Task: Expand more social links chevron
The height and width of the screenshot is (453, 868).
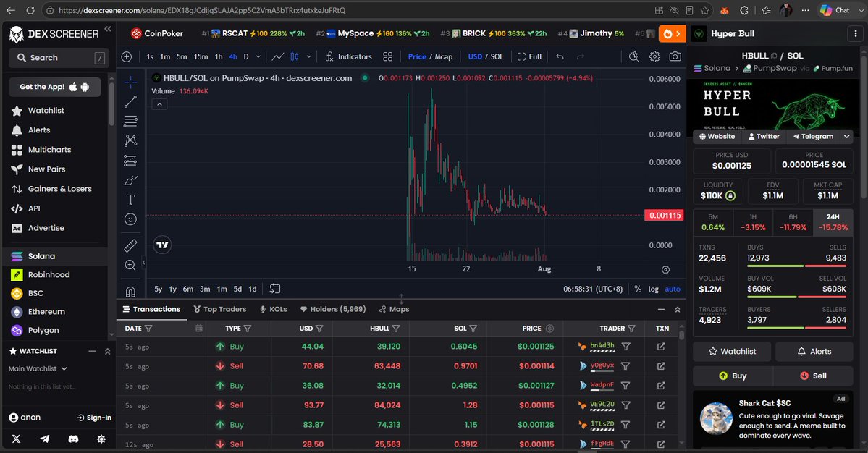Action: (846, 136)
